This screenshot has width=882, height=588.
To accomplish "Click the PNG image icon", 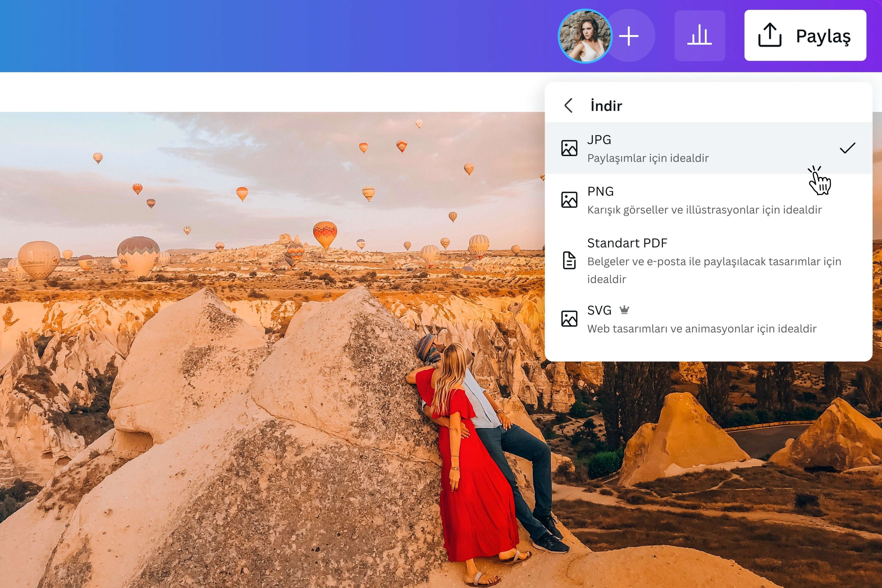I will pyautogui.click(x=569, y=200).
